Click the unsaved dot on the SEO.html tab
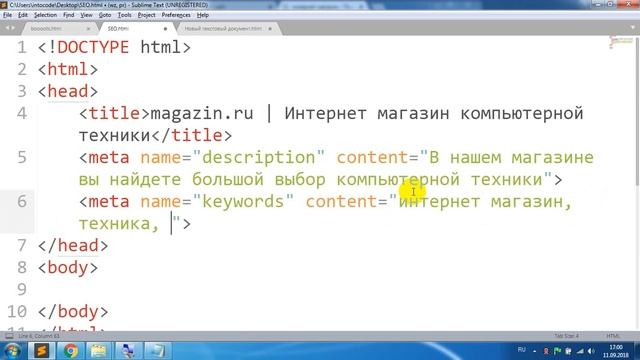The height and width of the screenshot is (360, 640). click(165, 29)
